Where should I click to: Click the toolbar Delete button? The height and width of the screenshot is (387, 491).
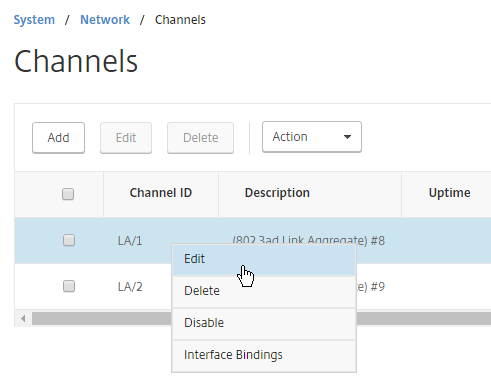coord(200,138)
